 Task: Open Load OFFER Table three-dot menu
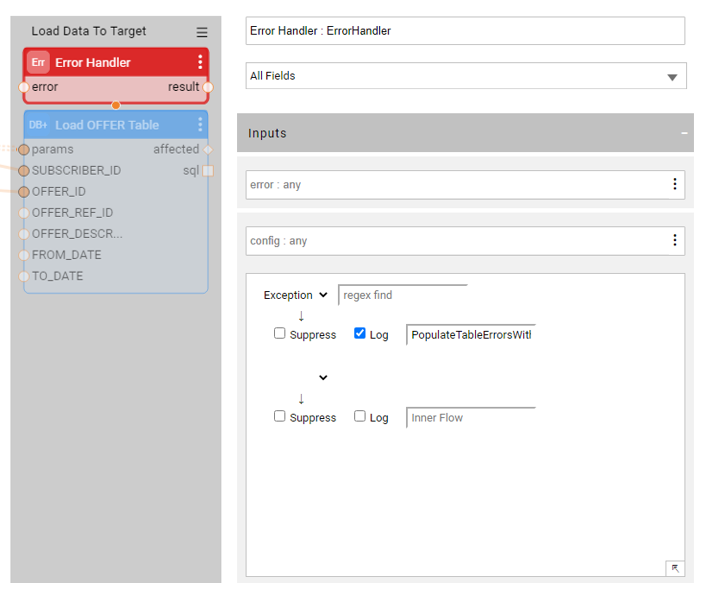pyautogui.click(x=200, y=125)
